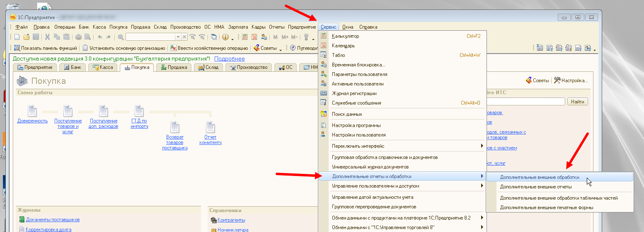Switch to the Производство tab
Screen dimensions: 644x232
(x=249, y=67)
